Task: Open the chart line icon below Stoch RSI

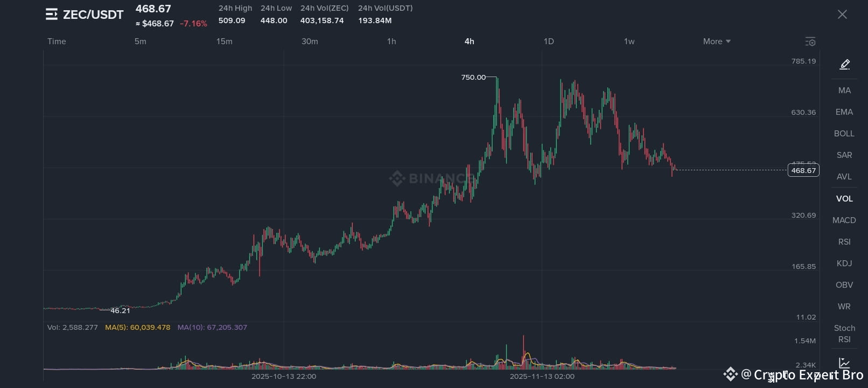Action: pyautogui.click(x=844, y=363)
